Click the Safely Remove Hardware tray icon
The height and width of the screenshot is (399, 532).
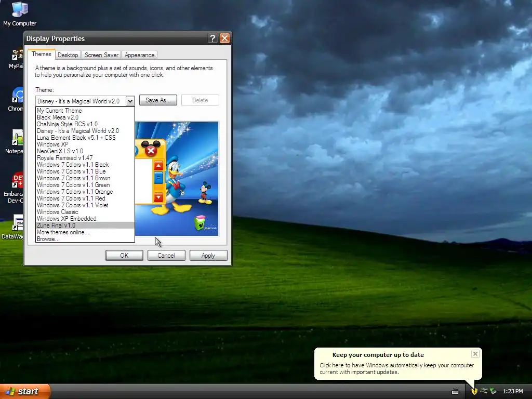tap(494, 391)
